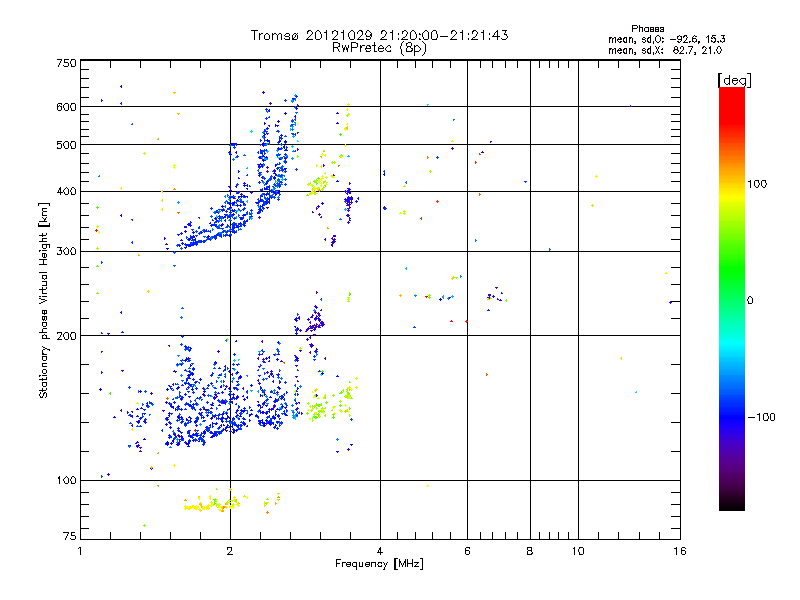Click the phase color scale bar
The image size is (800, 600).
(x=732, y=299)
